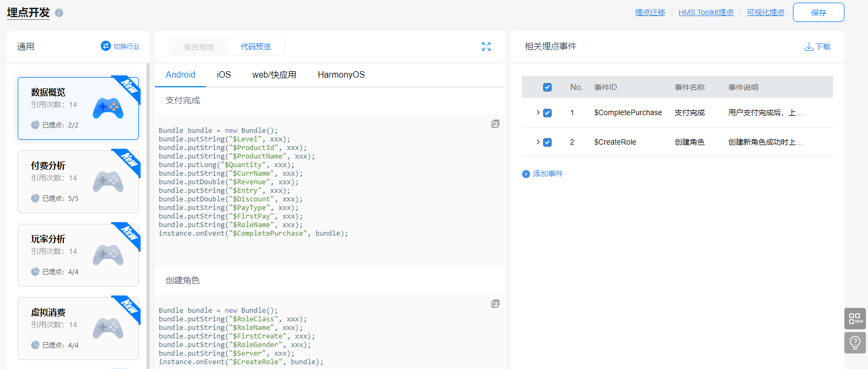Switch to 报告预览 report preview
868x369 pixels.
tap(199, 47)
